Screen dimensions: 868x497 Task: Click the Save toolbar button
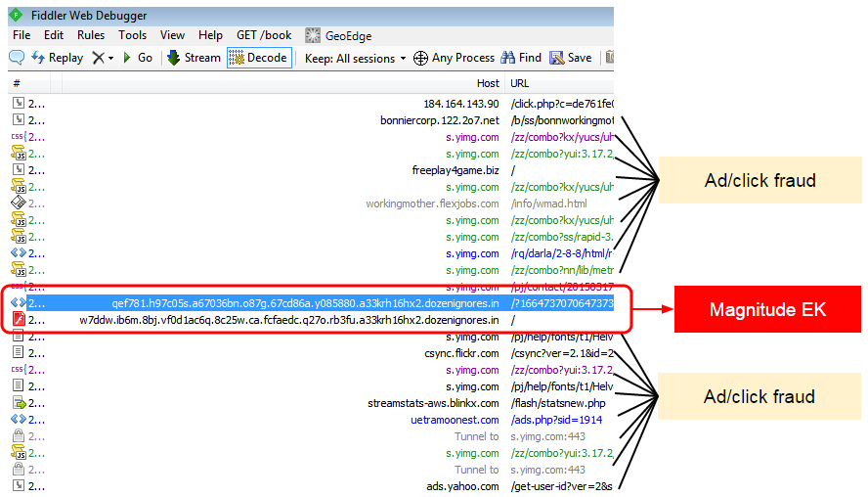point(570,58)
